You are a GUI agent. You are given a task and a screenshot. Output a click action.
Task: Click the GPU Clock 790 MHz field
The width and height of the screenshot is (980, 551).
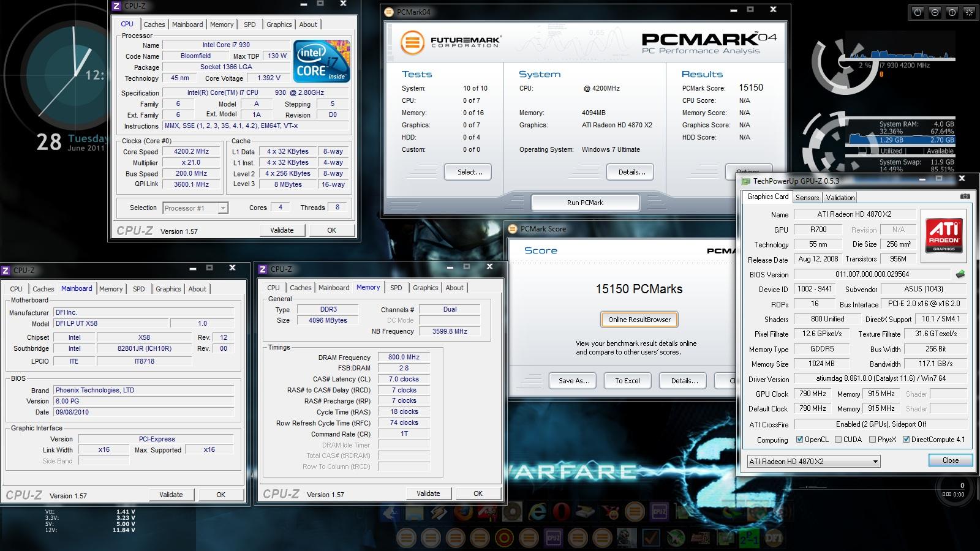813,394
